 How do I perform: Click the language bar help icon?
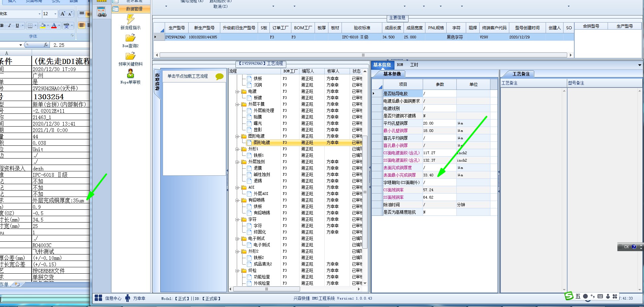(634, 247)
